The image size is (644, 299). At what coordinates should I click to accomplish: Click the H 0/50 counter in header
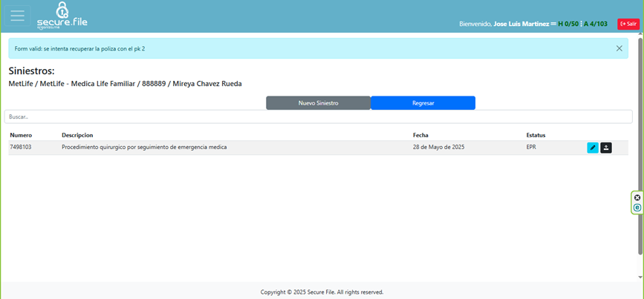pos(569,24)
